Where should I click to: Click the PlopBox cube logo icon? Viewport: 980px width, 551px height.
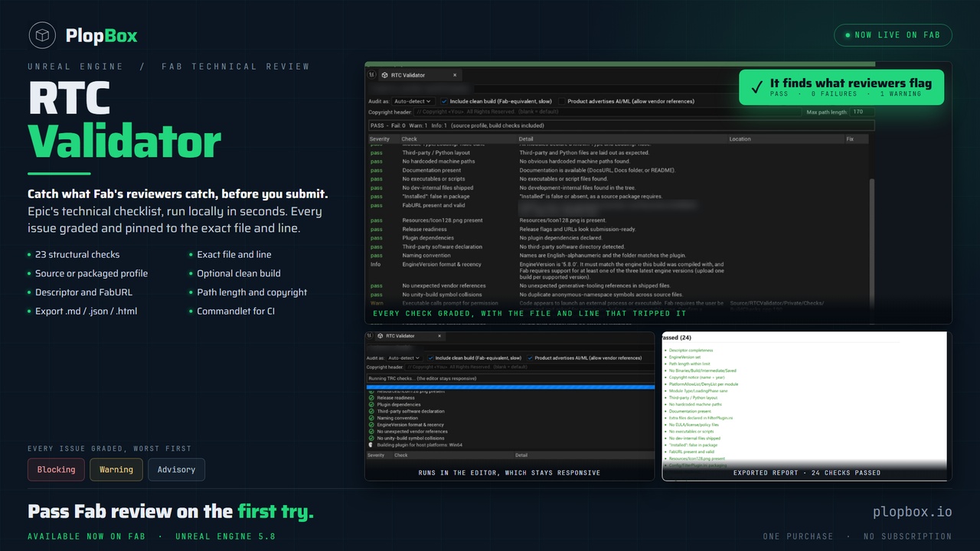pyautogui.click(x=43, y=35)
